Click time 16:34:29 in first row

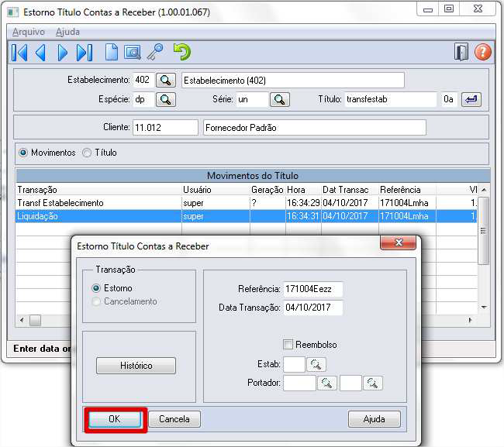(x=303, y=203)
